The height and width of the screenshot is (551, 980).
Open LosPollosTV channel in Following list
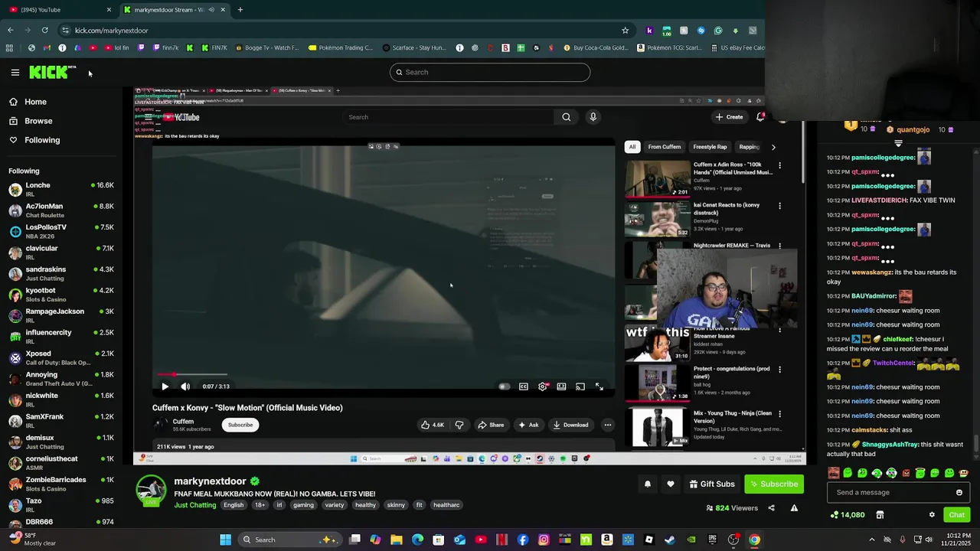(61, 231)
